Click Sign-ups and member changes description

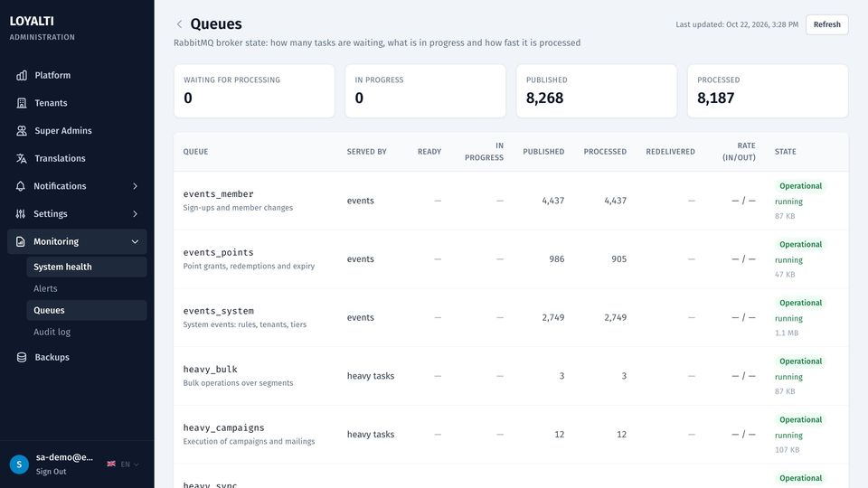[238, 208]
